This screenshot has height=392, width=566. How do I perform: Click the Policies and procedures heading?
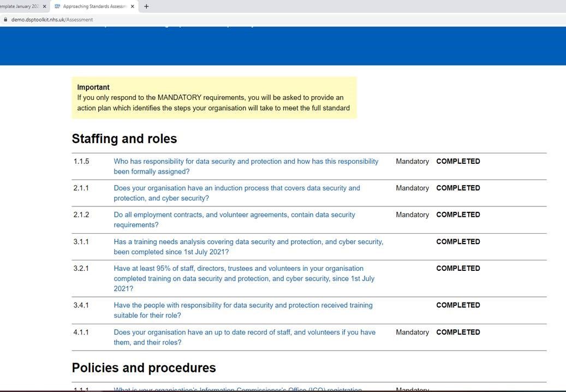(x=144, y=368)
